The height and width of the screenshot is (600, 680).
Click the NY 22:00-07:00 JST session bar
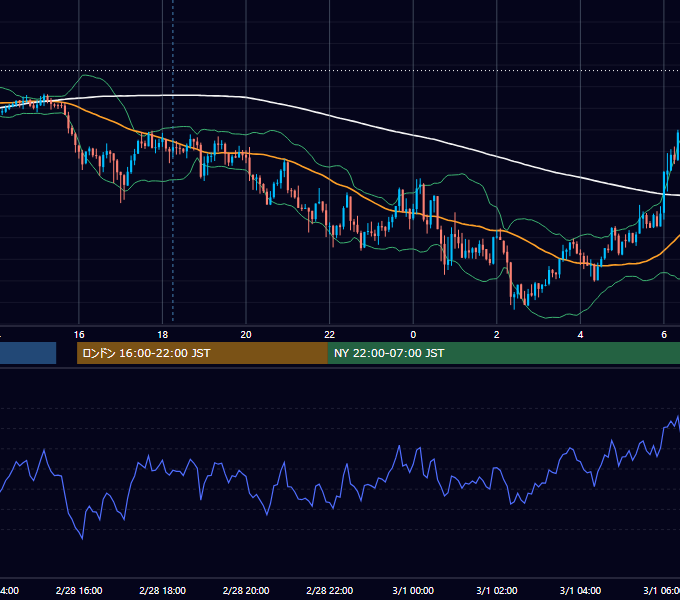[503, 353]
